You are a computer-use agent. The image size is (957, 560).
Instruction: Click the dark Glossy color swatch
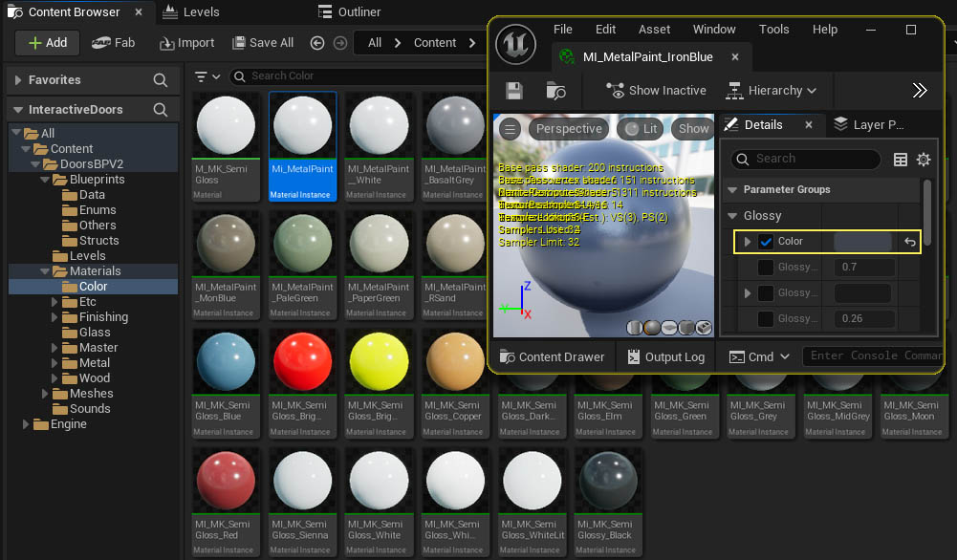(x=862, y=292)
